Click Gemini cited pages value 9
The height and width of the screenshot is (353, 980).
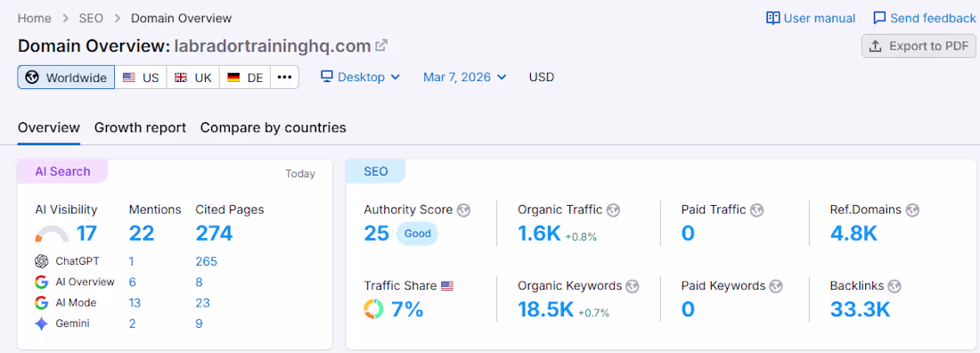pos(199,324)
